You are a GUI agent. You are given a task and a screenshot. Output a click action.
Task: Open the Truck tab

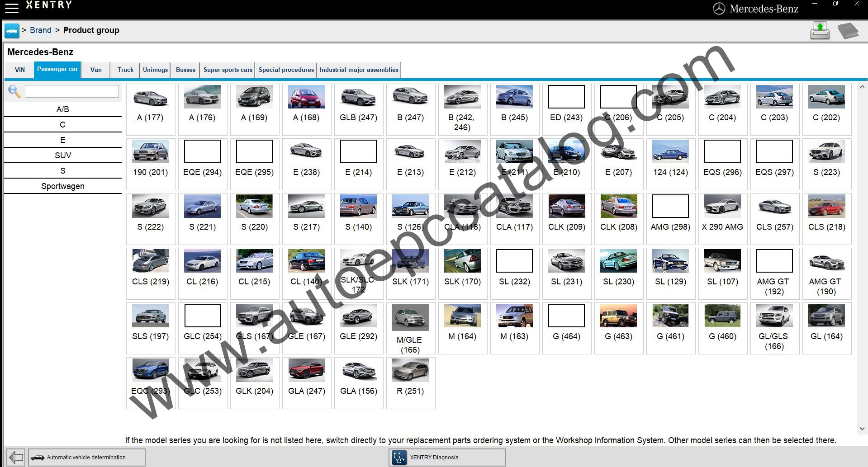pyautogui.click(x=125, y=70)
